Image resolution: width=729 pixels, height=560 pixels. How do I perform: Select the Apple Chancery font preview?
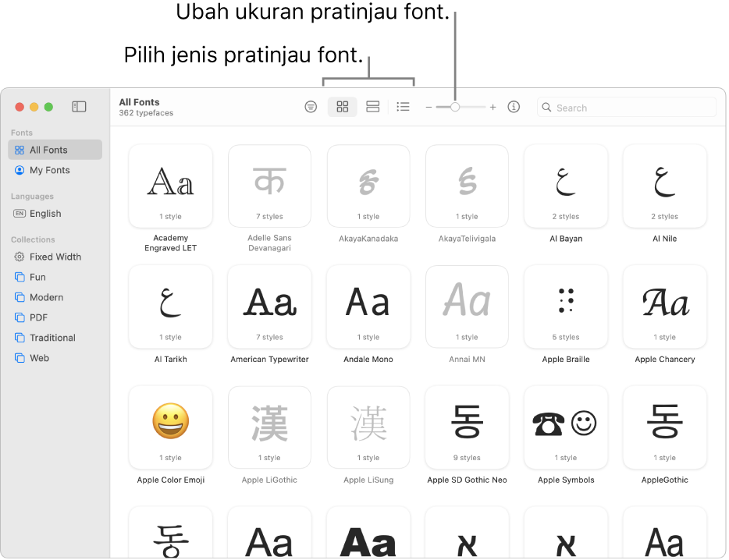(x=664, y=307)
